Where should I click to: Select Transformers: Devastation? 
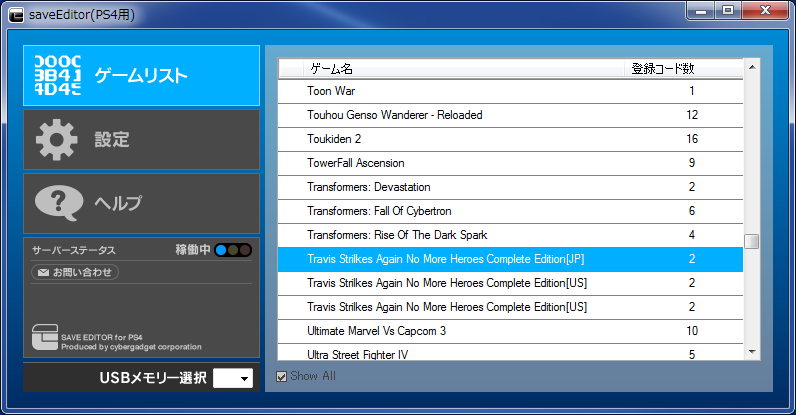point(510,187)
